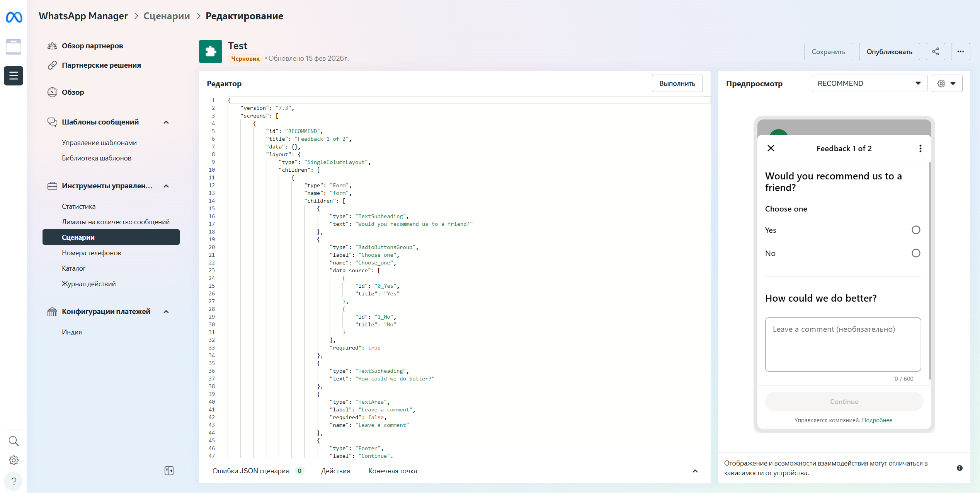The width and height of the screenshot is (980, 493).
Task: Switch to the Конечная точка tab
Action: click(x=392, y=471)
